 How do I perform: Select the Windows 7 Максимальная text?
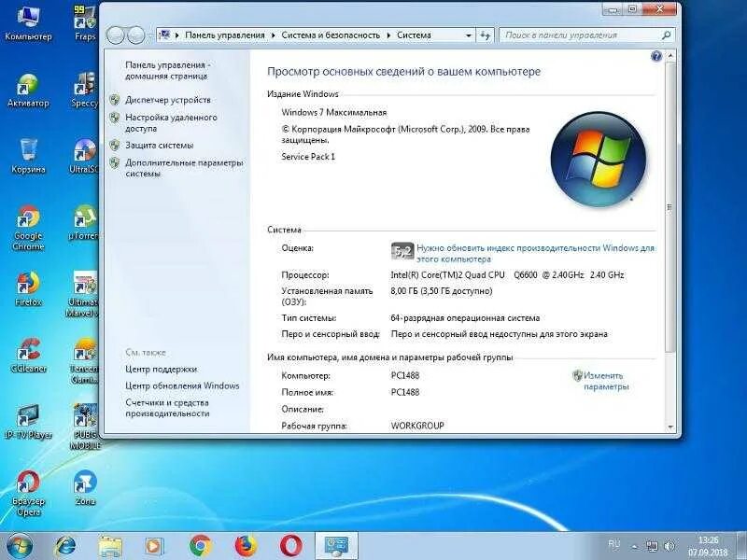334,112
